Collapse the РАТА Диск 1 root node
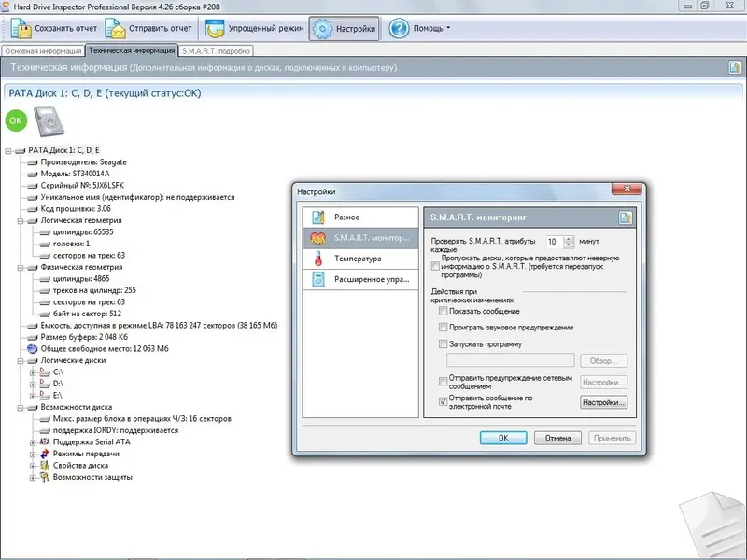Viewport: 747px width, 560px height. [x=8, y=151]
